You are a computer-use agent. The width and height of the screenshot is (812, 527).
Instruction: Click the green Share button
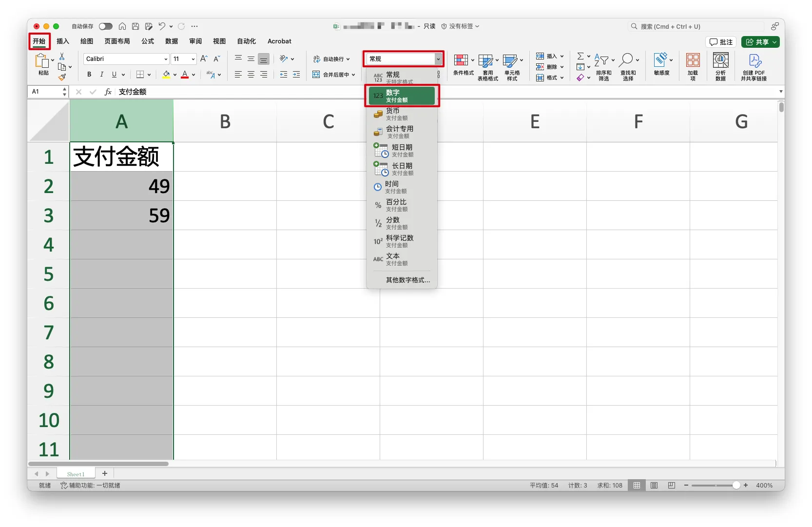(x=760, y=42)
